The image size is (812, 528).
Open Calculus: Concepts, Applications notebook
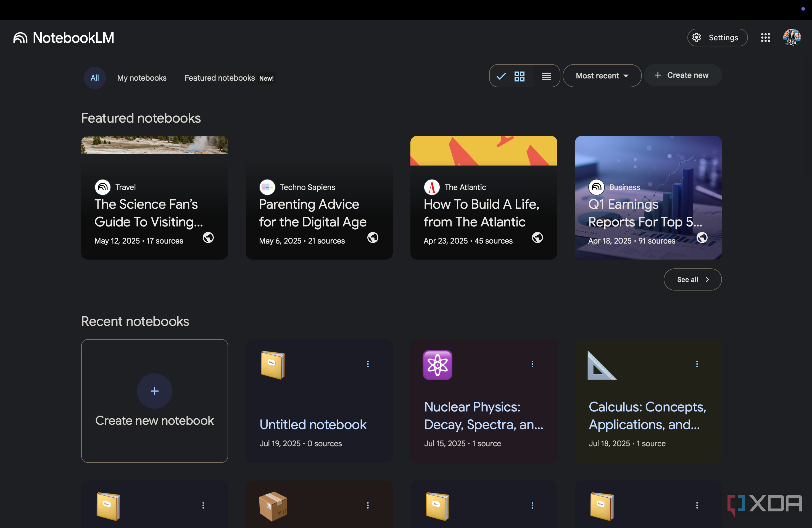(647, 415)
